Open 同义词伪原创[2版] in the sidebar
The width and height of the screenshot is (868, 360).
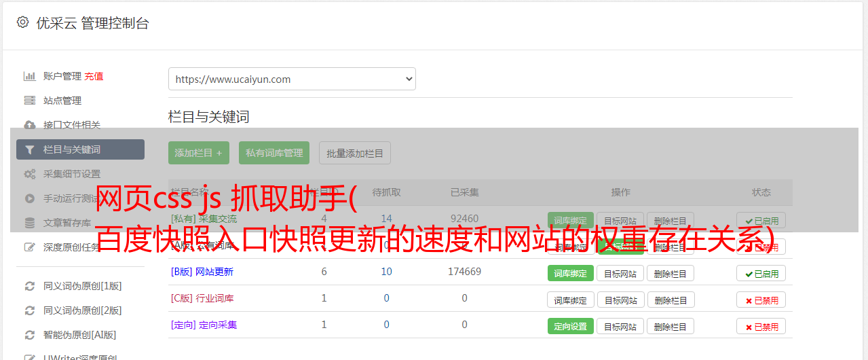pos(83,310)
